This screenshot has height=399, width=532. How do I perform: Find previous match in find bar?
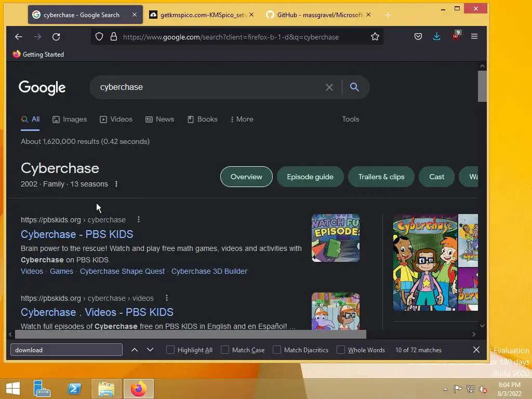(x=135, y=350)
